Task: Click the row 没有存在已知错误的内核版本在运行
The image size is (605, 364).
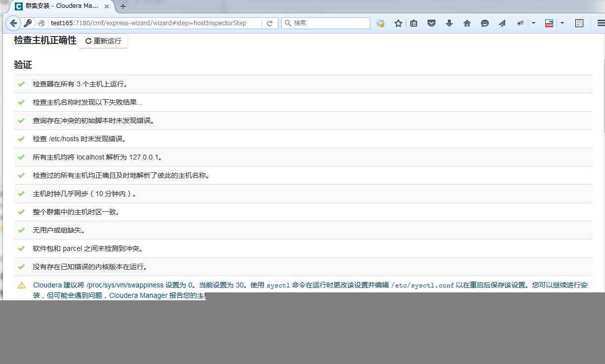Action: pyautogui.click(x=303, y=267)
